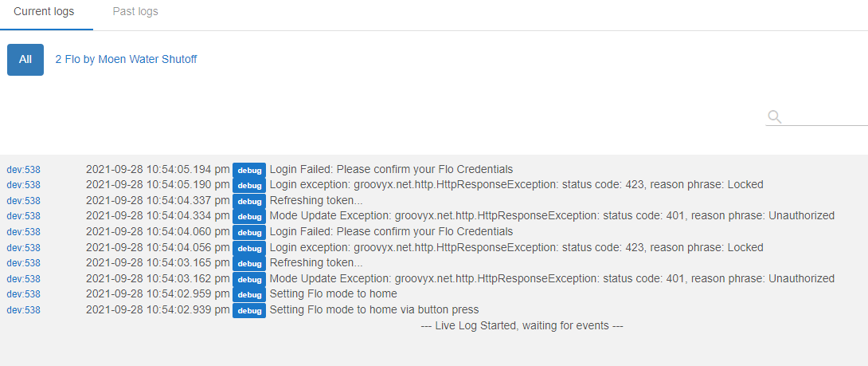Select the Current logs tab
The image size is (868, 366).
pyautogui.click(x=44, y=12)
